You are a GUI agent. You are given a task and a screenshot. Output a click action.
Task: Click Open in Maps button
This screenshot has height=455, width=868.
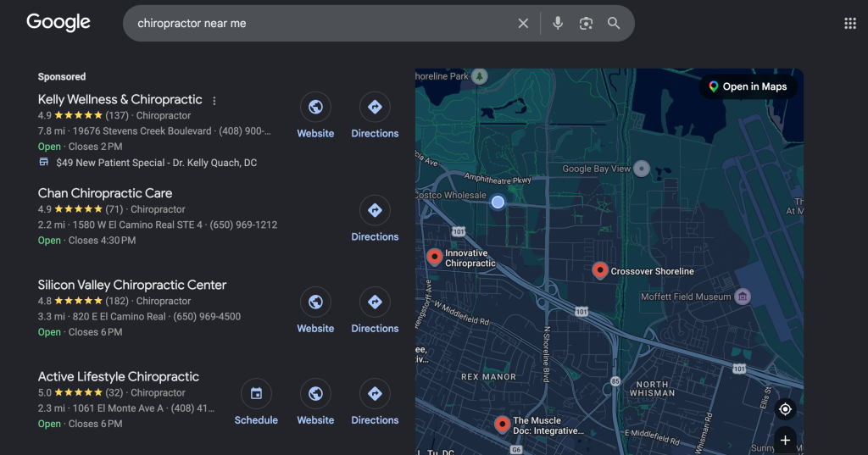pos(749,87)
